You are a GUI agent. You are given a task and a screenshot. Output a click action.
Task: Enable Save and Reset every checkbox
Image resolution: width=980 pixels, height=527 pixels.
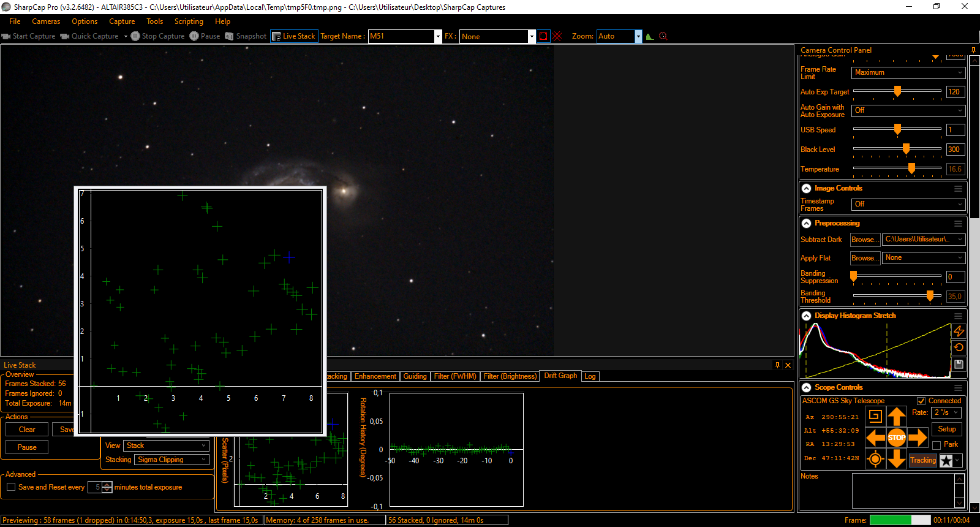(x=11, y=487)
